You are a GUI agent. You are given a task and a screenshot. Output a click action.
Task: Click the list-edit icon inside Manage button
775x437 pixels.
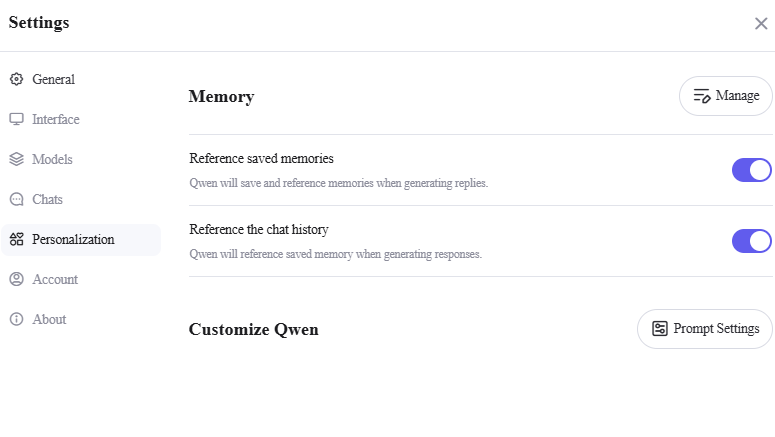coord(702,95)
